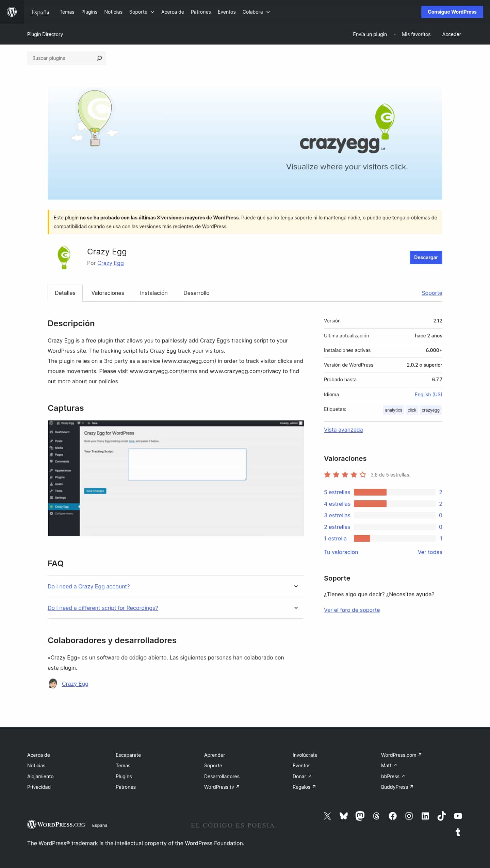
Task: Switch to the Valoraciones tab
Action: (108, 293)
